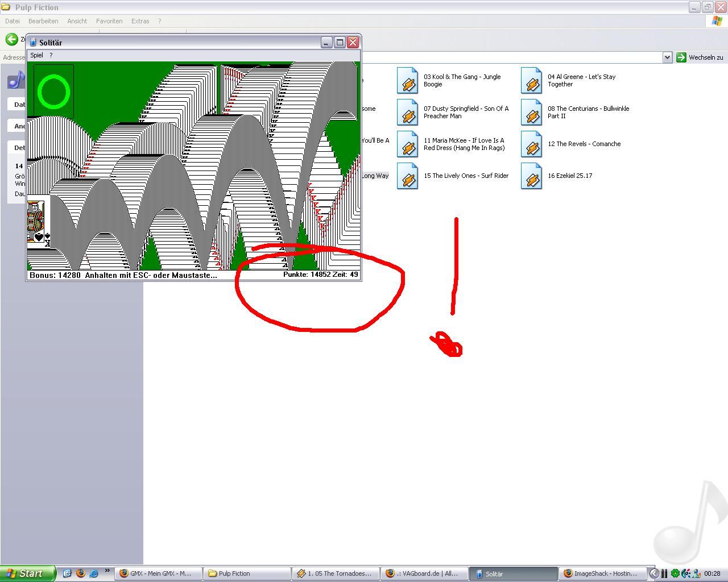Click file name '08 The Centurians - Bullwinkle Part II'
Screen dimensions: 728x582
588,112
